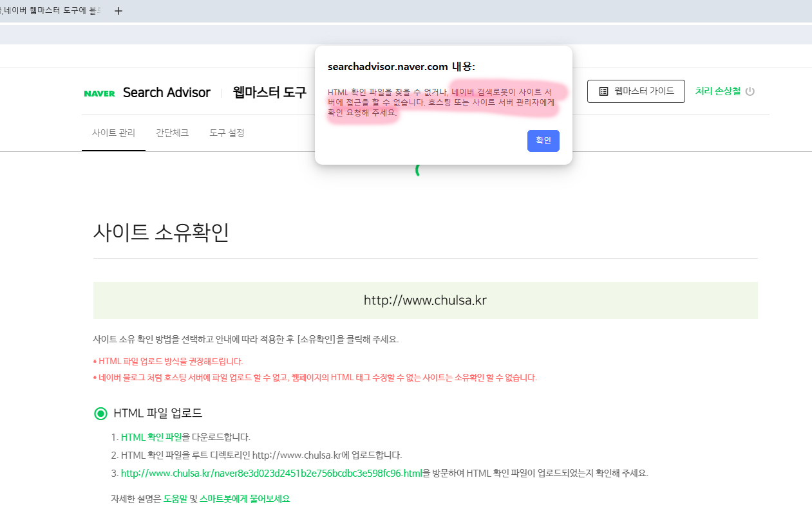
Task: Open the 간단체크 tab
Action: pyautogui.click(x=172, y=133)
